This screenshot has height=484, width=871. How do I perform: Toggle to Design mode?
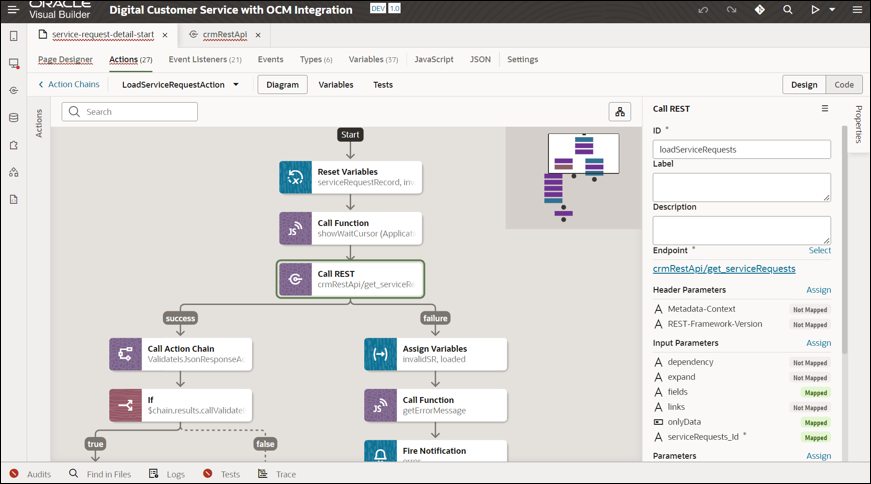point(804,85)
